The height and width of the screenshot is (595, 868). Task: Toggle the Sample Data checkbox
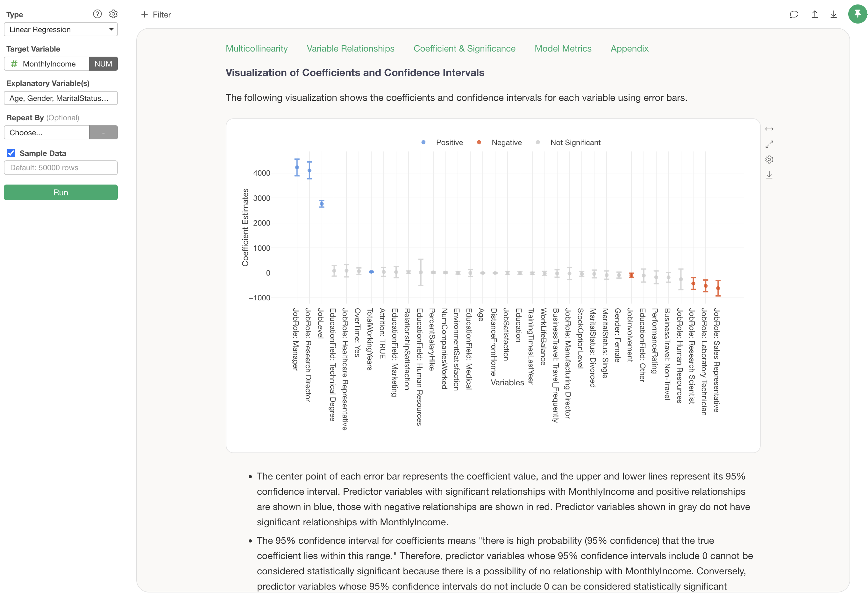[11, 153]
